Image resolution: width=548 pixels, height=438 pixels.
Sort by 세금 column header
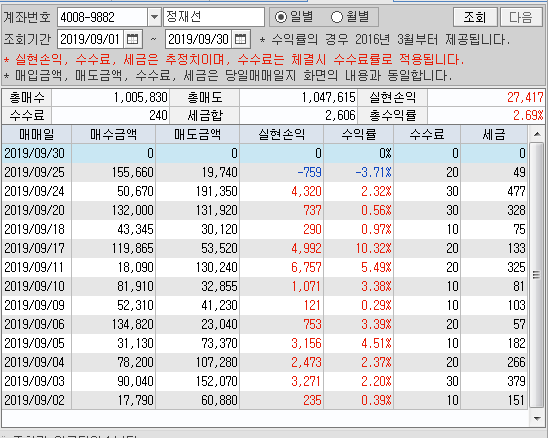(x=494, y=134)
